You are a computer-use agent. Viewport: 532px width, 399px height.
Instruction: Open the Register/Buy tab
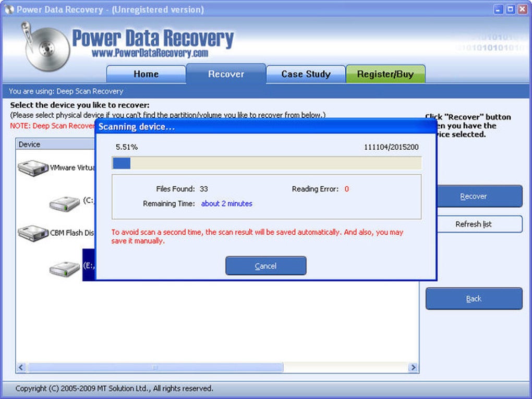[385, 74]
